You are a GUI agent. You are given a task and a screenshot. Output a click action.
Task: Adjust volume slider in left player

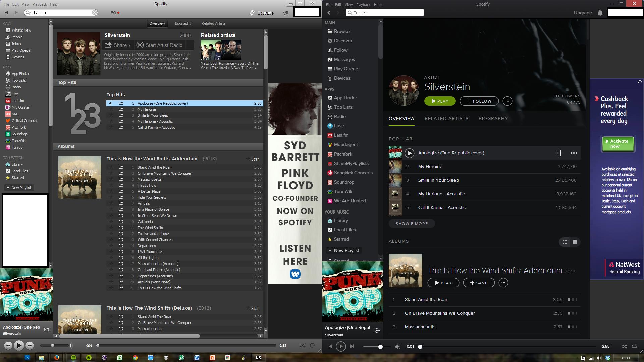click(55, 345)
